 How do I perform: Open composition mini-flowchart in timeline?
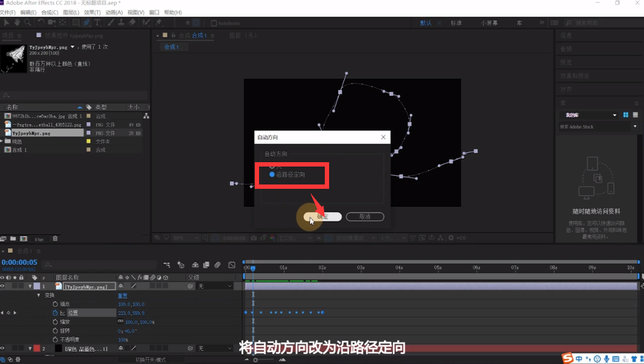coord(166,265)
